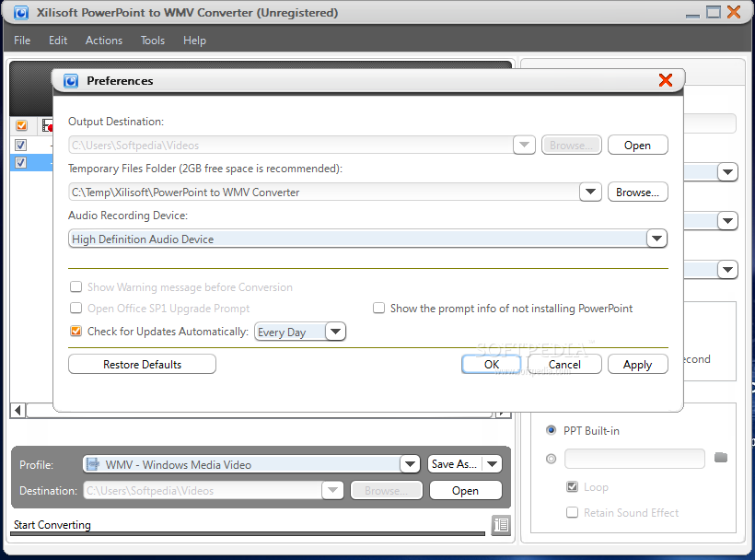Click Open next to Output Destination

pos(637,145)
